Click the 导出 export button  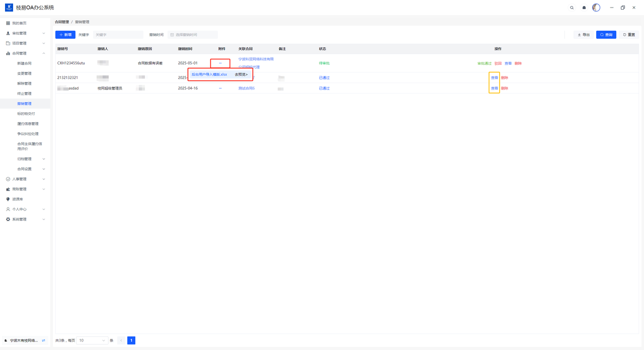pos(584,35)
